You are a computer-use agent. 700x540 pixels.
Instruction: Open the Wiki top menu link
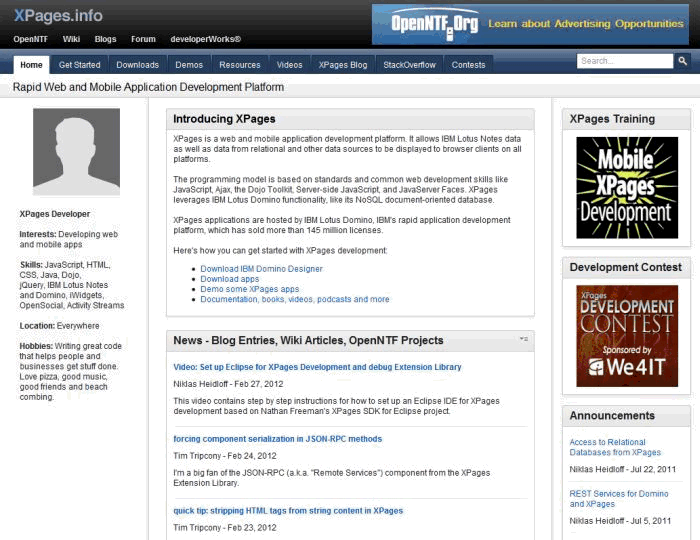coord(71,39)
